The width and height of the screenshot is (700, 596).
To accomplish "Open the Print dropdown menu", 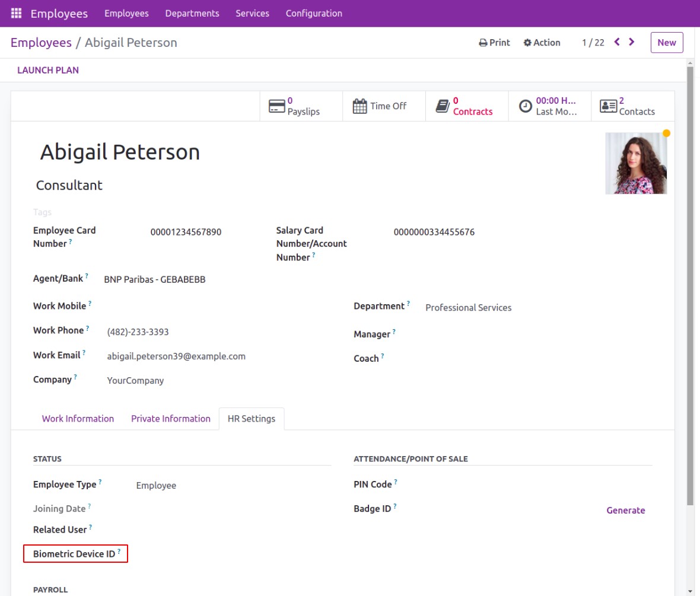I will [494, 43].
